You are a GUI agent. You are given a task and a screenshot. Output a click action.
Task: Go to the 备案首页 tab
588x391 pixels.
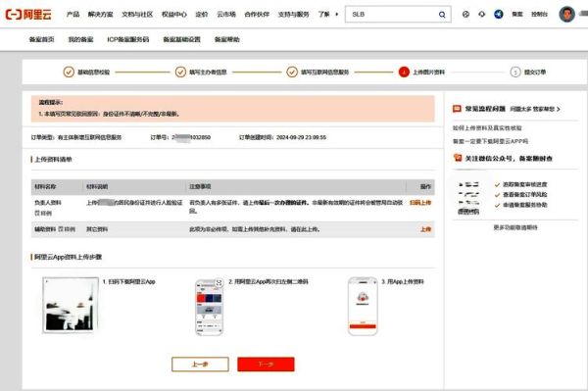pyautogui.click(x=41, y=39)
